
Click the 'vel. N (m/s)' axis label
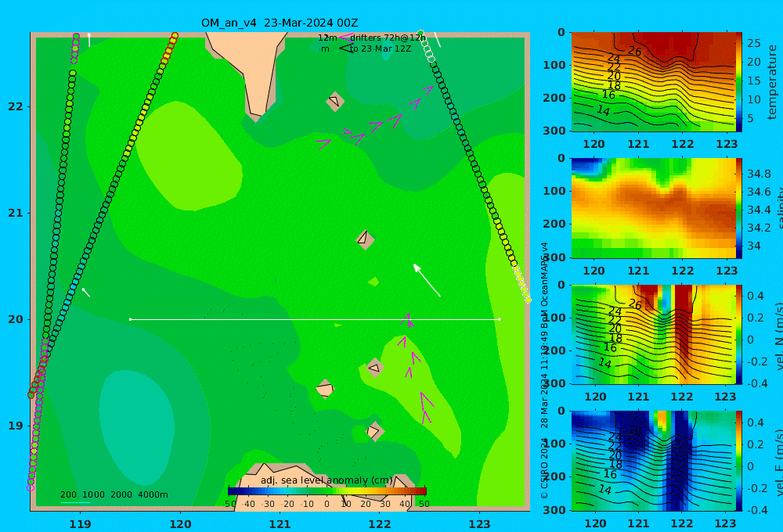pyautogui.click(x=778, y=336)
